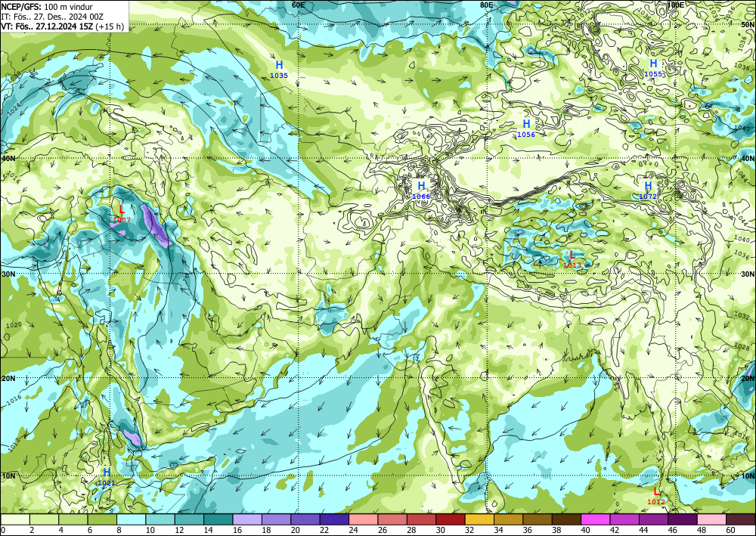Image resolution: width=756 pixels, height=536 pixels.
Task: Choose the 38–40 dark brown legend swatch
Action: point(566,519)
